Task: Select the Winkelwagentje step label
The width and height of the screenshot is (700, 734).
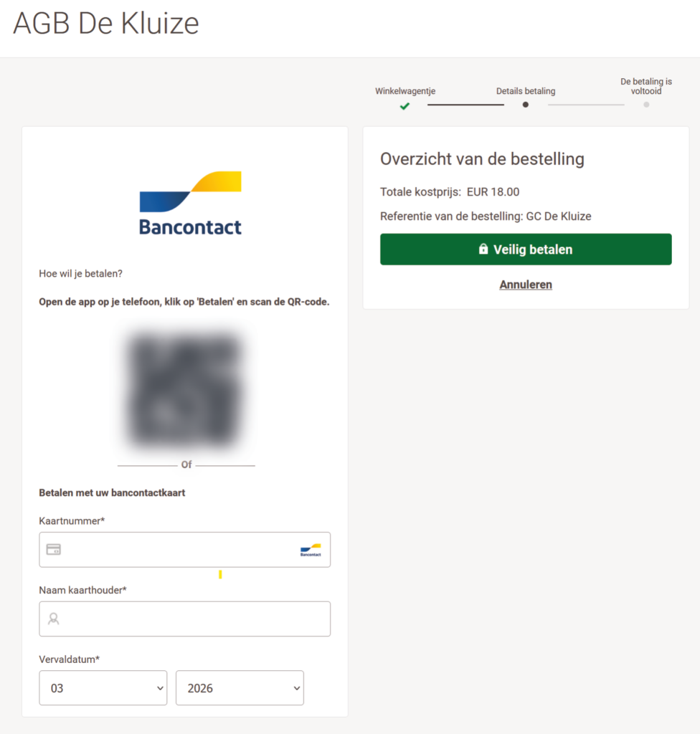Action: tap(405, 91)
